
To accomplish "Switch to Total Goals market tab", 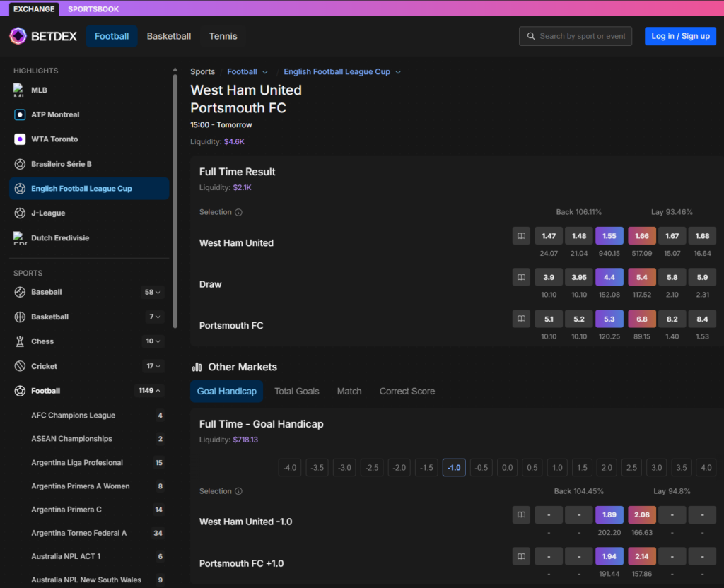I will (x=297, y=392).
